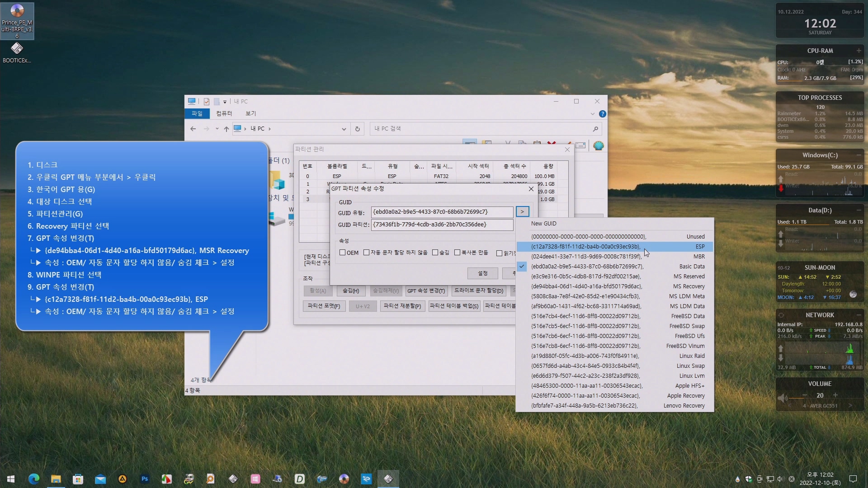Open the 파일 tab in Explorer
The height and width of the screenshot is (488, 868).
click(197, 113)
